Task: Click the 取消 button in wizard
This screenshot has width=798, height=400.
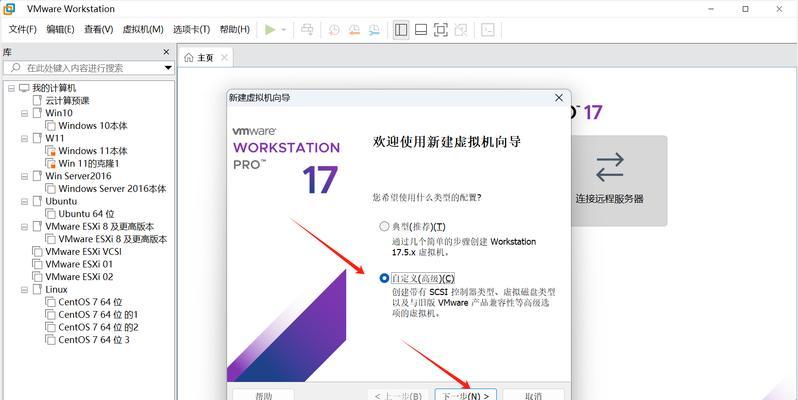Action: tap(533, 395)
